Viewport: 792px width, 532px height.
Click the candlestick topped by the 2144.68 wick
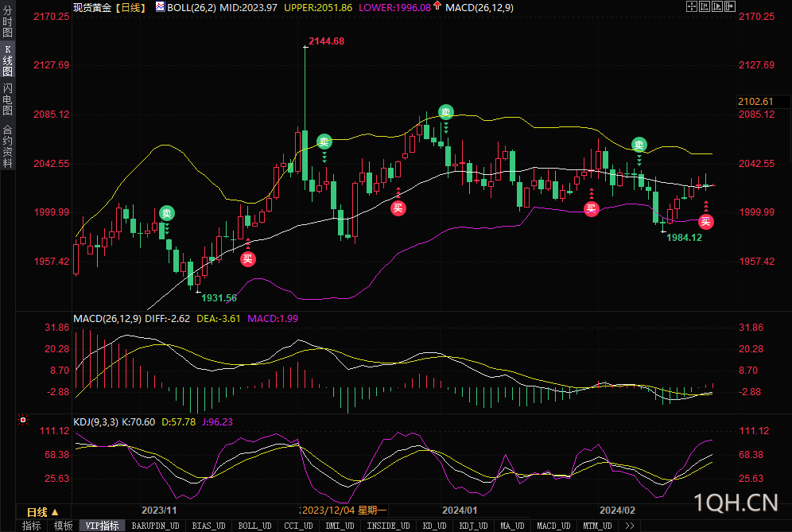[305, 155]
